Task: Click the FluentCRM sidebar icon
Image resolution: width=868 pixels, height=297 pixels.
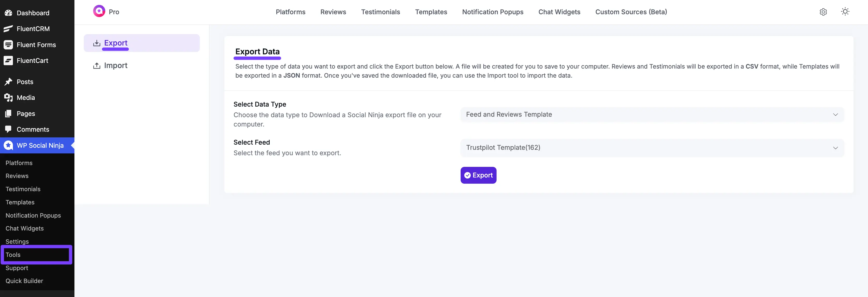Action: (x=9, y=29)
